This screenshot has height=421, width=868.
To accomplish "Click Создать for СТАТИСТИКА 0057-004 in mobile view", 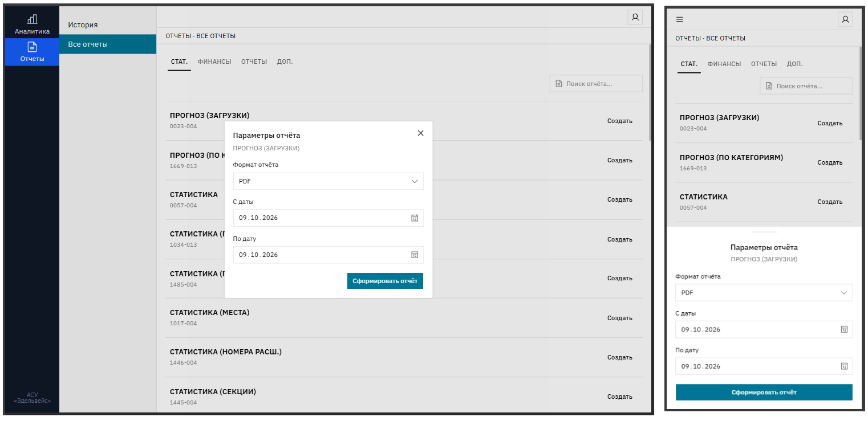I will click(830, 202).
